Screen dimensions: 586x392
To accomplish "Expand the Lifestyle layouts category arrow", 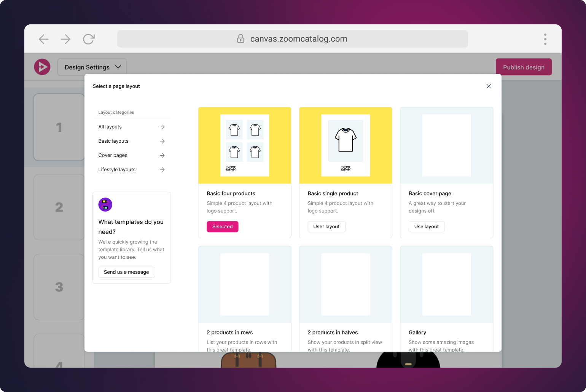I will pos(162,170).
